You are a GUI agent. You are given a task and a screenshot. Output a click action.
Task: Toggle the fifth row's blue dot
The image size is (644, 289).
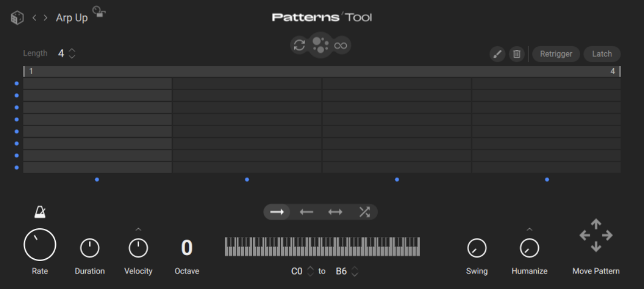[17, 131]
